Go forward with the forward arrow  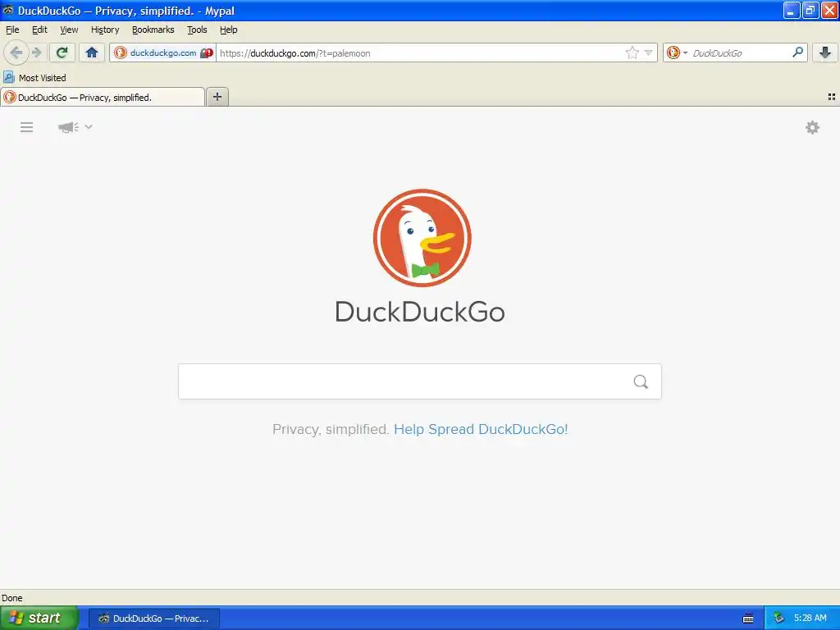(x=37, y=52)
